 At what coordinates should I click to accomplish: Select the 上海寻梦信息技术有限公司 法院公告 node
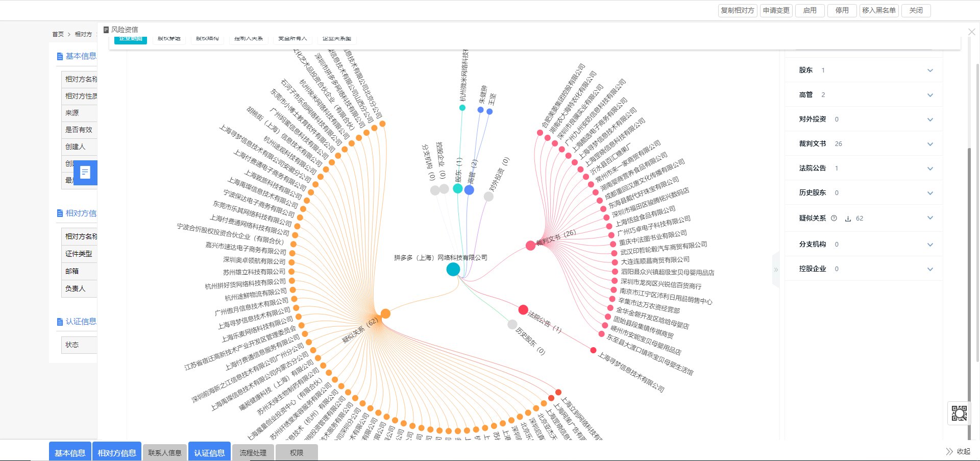[x=593, y=350]
